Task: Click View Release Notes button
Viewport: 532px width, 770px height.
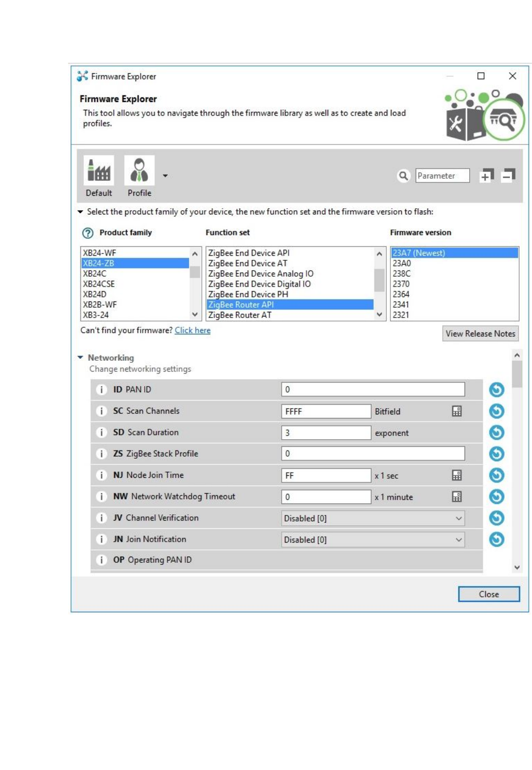Action: pos(480,333)
